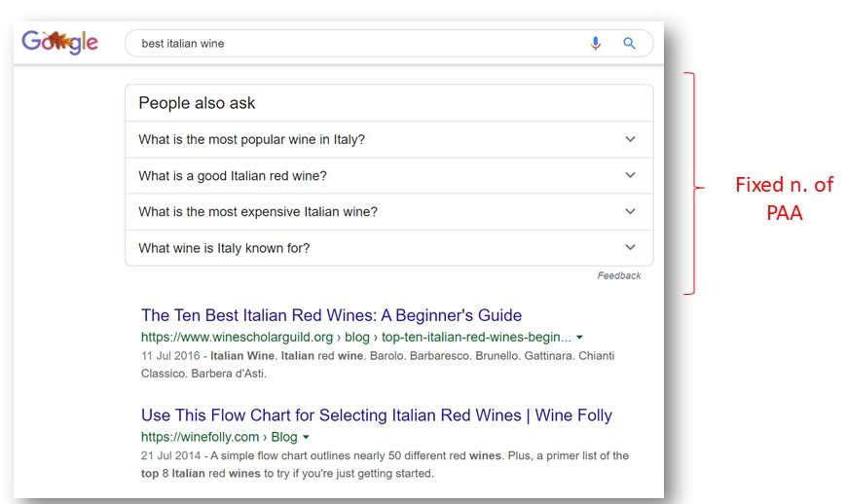Click the Feedback link below People also ask

(x=618, y=276)
